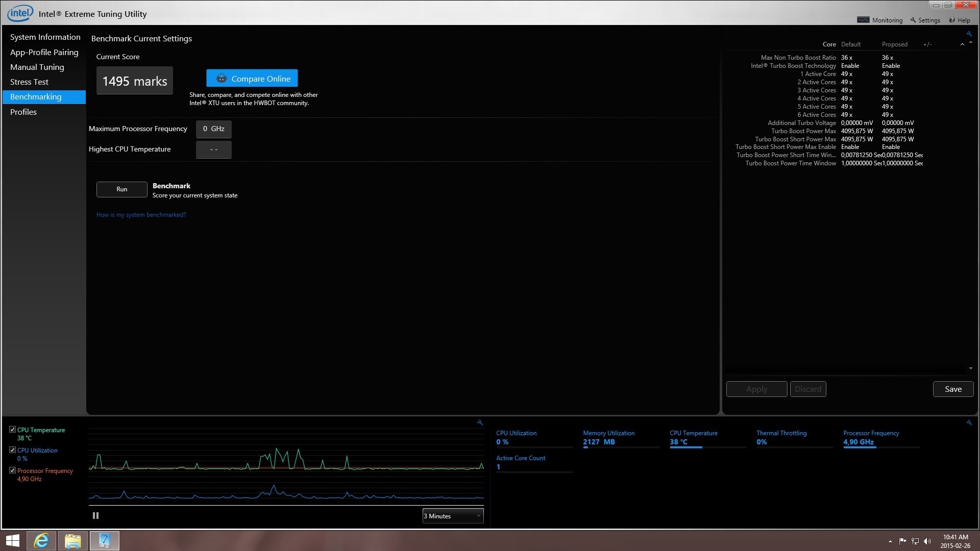980x551 pixels.
Task: Click the Default column header
Action: coord(850,44)
